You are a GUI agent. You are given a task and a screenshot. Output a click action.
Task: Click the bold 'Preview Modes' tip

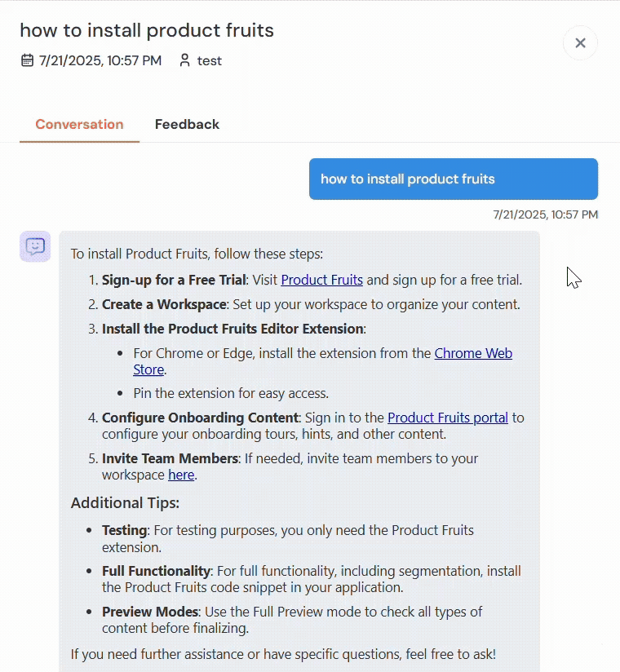150,612
